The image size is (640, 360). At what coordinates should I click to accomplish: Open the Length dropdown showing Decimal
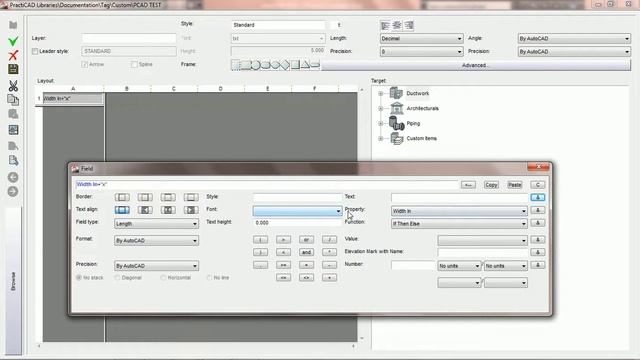tap(421, 38)
